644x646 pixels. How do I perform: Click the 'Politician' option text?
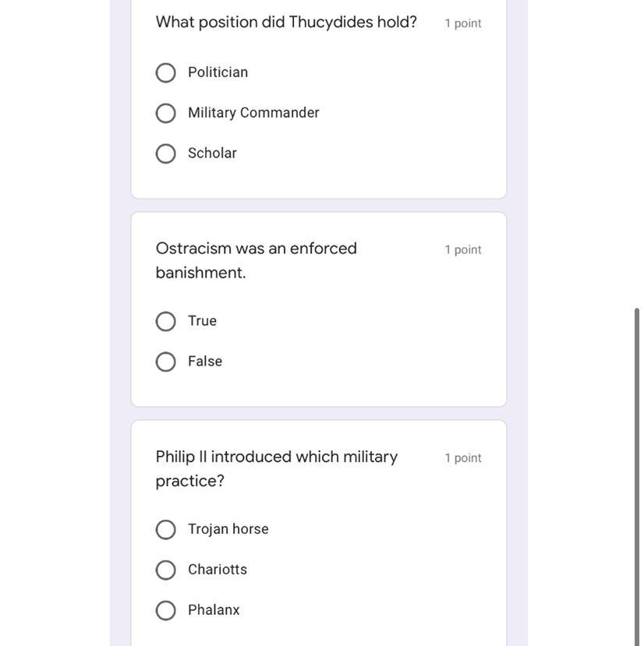[x=218, y=72]
